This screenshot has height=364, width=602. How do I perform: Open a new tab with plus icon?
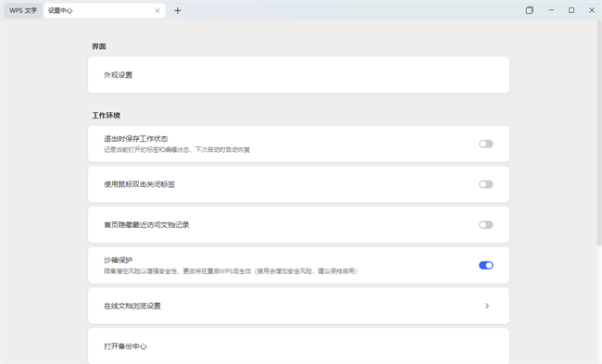(x=178, y=11)
